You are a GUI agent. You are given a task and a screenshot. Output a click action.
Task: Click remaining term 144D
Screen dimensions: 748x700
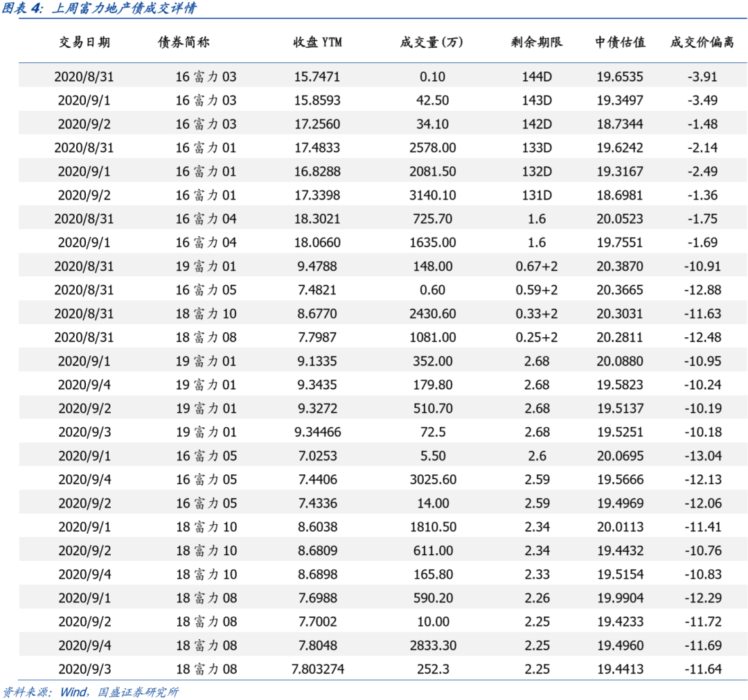[x=537, y=77]
